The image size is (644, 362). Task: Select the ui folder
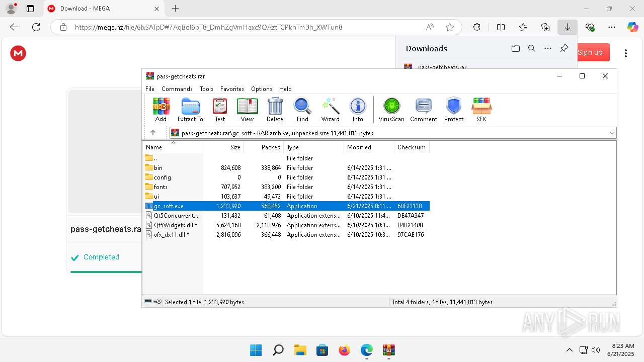(x=286, y=196)
